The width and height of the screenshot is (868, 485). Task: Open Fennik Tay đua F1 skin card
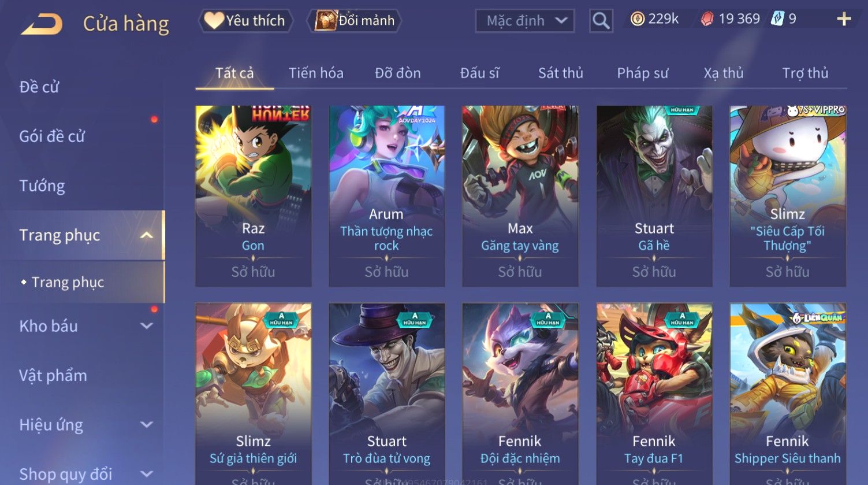654,393
